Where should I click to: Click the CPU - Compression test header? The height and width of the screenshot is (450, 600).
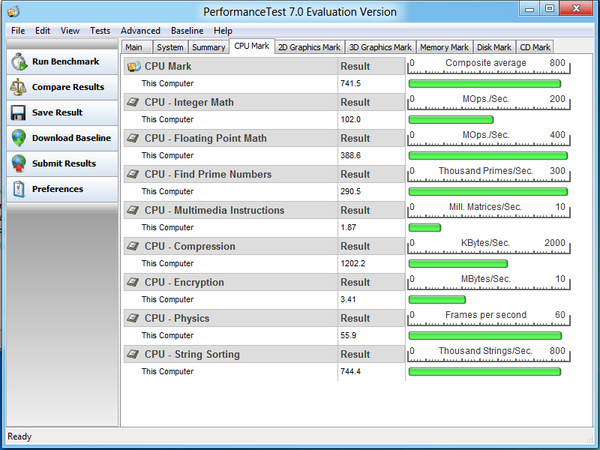point(190,246)
